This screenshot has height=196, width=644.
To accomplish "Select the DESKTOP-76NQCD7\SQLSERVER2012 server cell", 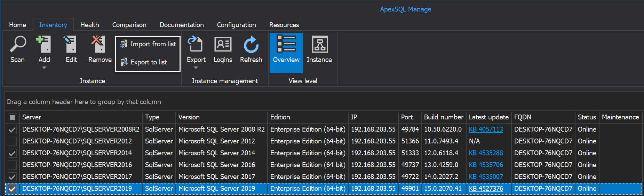I will point(81,141).
